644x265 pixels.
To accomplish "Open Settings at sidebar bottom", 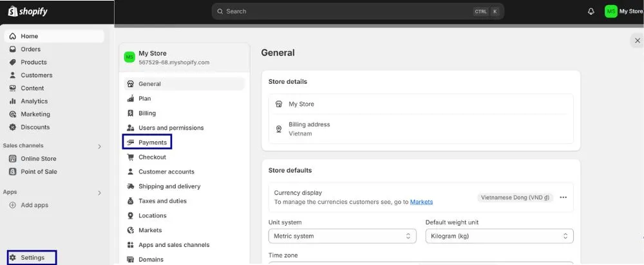I will click(x=32, y=258).
